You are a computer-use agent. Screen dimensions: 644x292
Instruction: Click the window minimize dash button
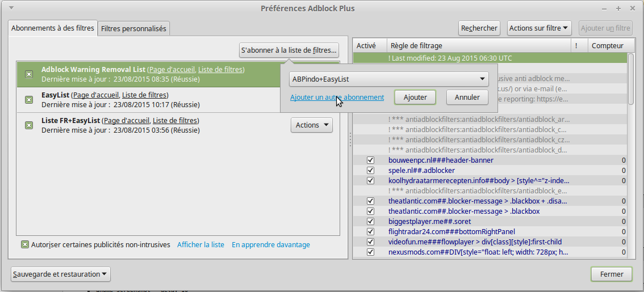[605, 9]
